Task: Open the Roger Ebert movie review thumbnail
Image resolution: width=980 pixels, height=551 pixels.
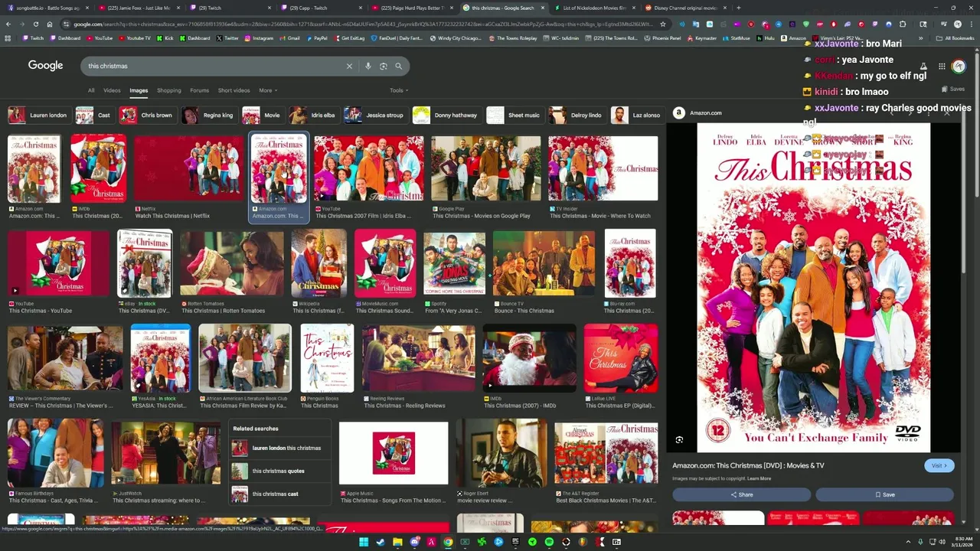Action: point(501,454)
